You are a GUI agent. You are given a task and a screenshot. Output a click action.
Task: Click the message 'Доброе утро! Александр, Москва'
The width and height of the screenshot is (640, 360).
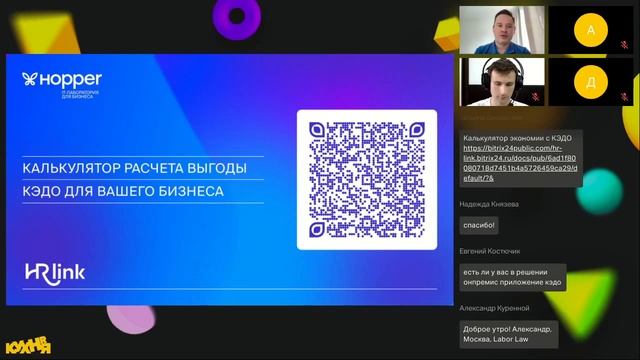pyautogui.click(x=509, y=334)
